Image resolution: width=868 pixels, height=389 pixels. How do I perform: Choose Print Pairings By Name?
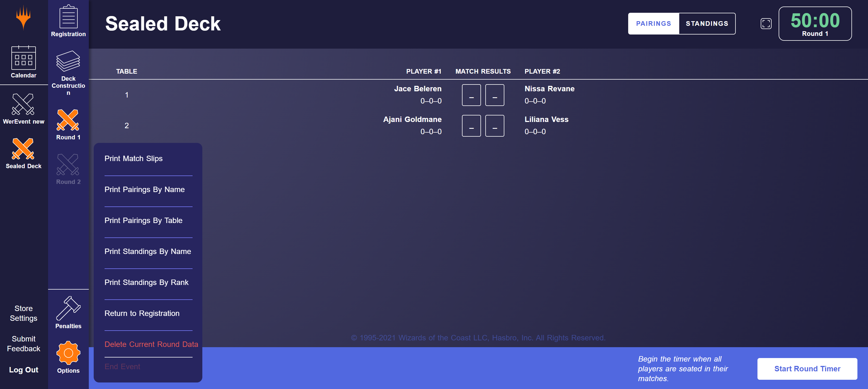[x=144, y=189]
